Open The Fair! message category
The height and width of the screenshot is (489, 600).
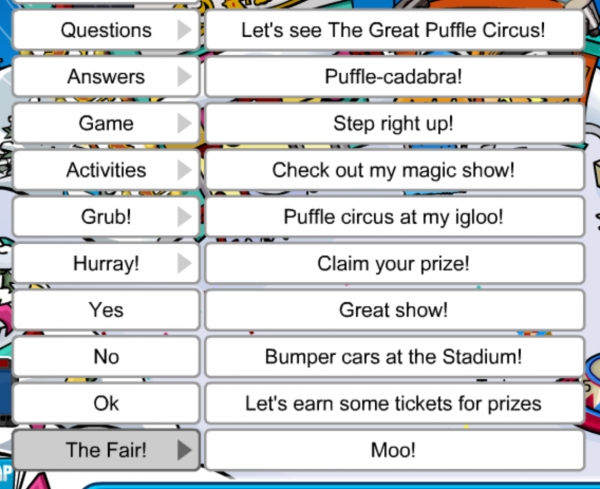(x=106, y=450)
